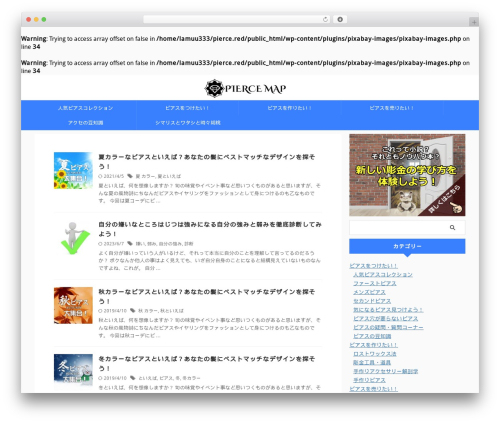Viewport: 500px width, 423px height.
Task: Click the summer sunflower post thumbnail
Action: click(x=73, y=171)
